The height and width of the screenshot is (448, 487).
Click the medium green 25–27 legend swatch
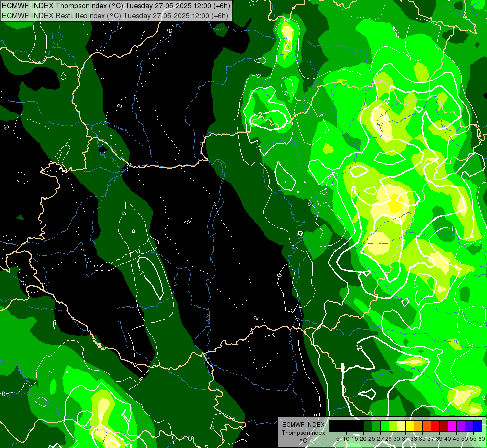click(376, 426)
